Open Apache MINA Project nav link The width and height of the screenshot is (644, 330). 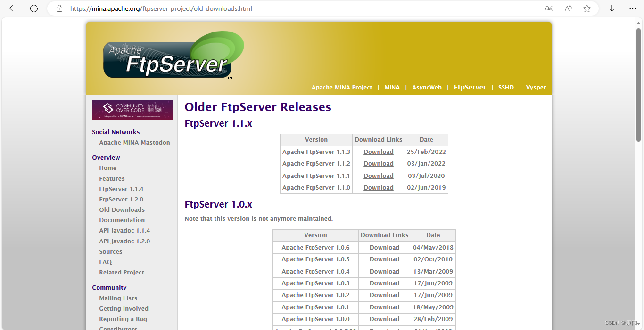[342, 88]
